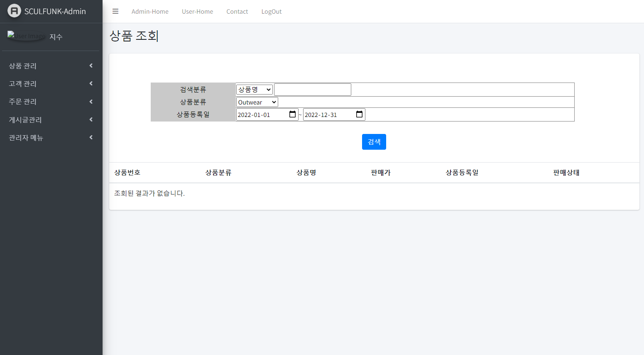The width and height of the screenshot is (644, 355).
Task: Click the 판매가 column header
Action: [x=381, y=173]
